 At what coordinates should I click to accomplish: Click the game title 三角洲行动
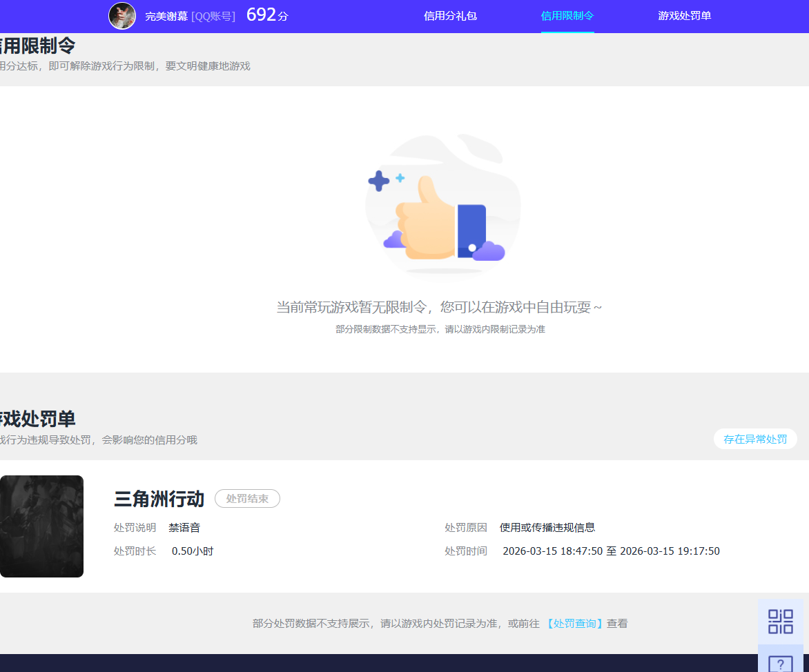point(159,498)
